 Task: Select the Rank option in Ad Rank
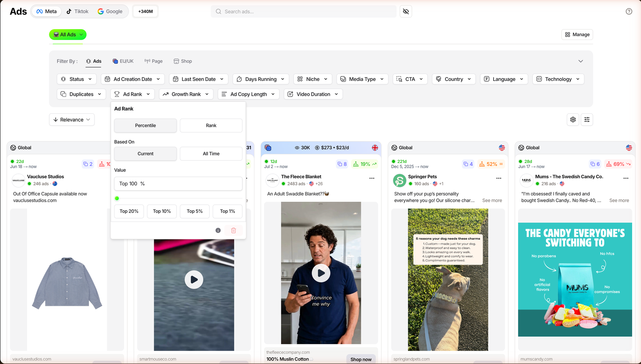211,125
